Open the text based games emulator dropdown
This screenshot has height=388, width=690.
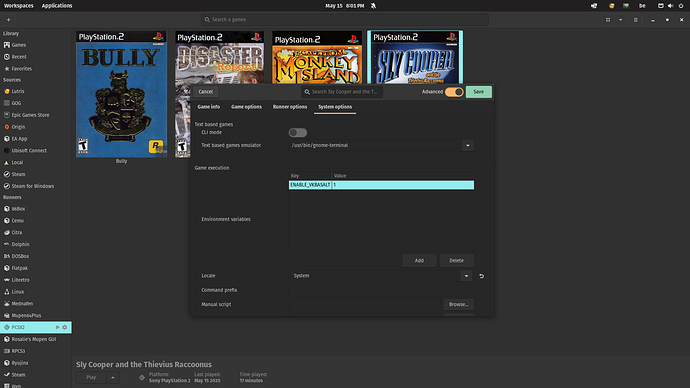468,146
